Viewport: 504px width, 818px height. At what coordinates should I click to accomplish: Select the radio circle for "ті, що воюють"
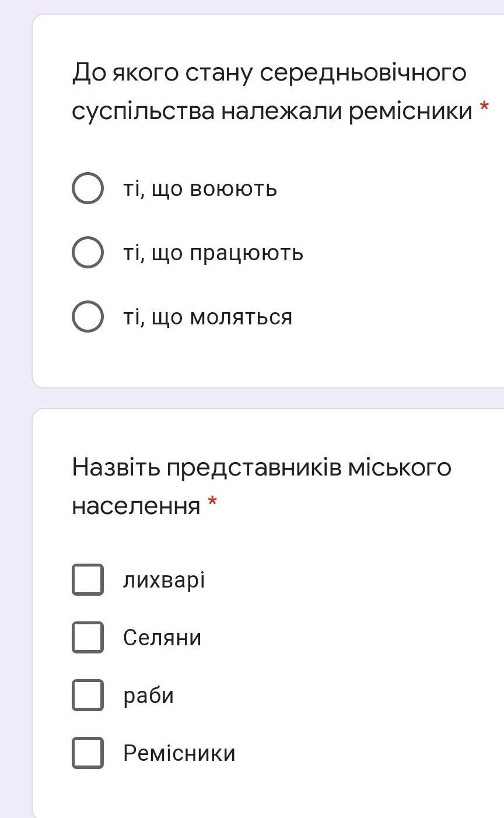87,188
